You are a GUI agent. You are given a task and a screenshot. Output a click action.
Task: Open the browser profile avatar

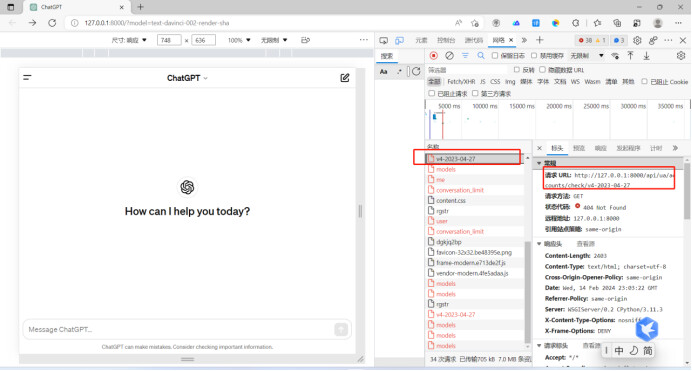(x=658, y=23)
